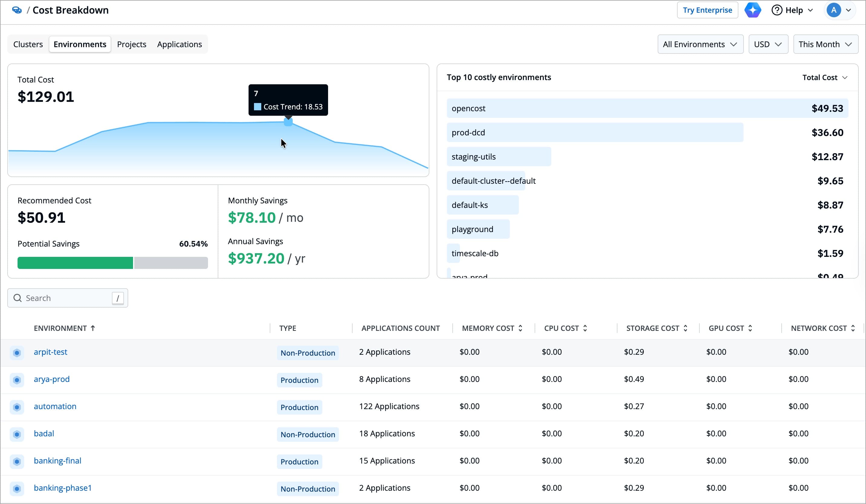The width and height of the screenshot is (866, 504).
Task: Sort table by GPU Cost arrows
Action: coord(750,328)
